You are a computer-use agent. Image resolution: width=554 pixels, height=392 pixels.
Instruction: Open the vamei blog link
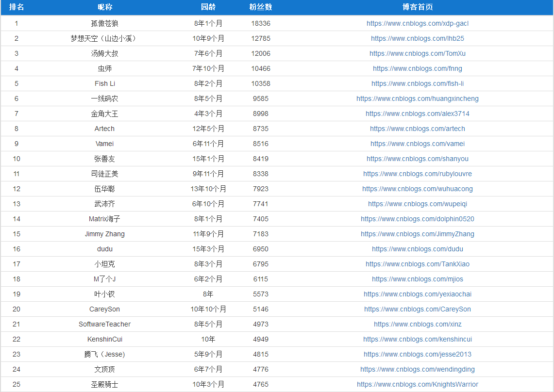(x=417, y=144)
